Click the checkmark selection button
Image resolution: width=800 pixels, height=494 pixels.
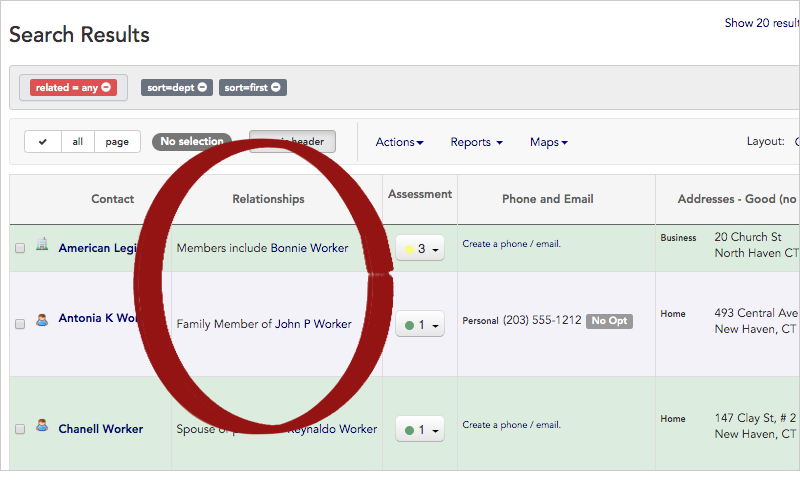(x=43, y=141)
